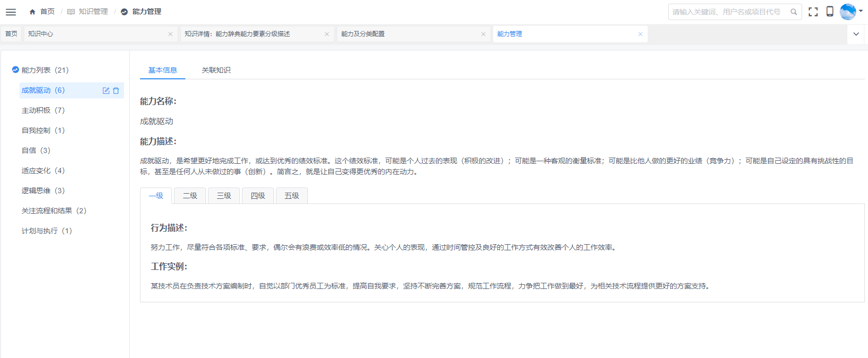Toggle the hamburger sidebar menu
The width and height of the screenshot is (868, 358).
point(11,12)
